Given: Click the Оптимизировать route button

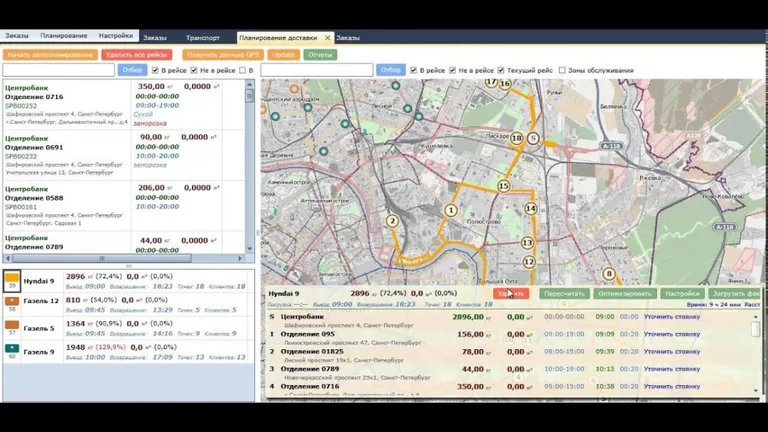Looking at the screenshot, I should pos(624,294).
